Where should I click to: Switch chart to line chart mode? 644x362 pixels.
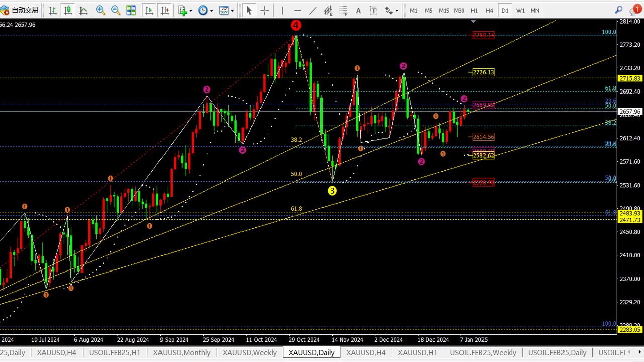pyautogui.click(x=83, y=10)
